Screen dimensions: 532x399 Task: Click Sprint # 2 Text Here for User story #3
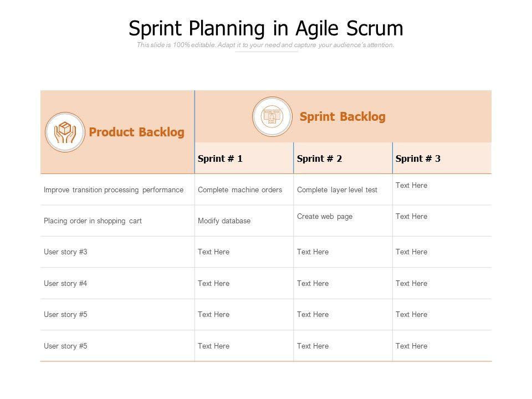click(313, 252)
